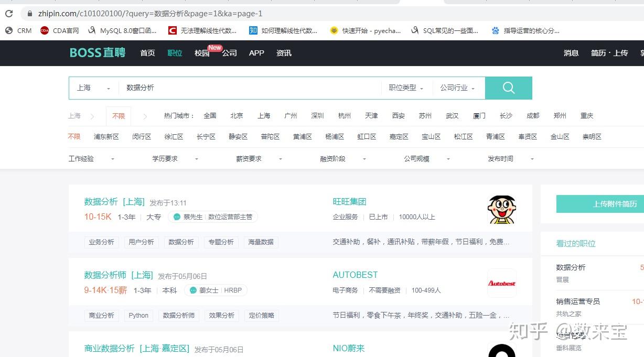
Task: Expand the 公司行业 filter dropdown
Action: pyautogui.click(x=456, y=88)
